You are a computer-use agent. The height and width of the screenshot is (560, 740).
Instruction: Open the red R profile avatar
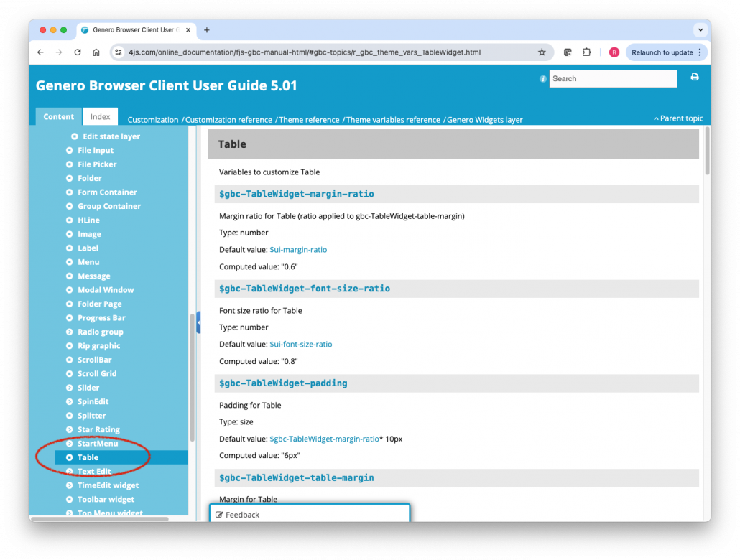click(614, 52)
